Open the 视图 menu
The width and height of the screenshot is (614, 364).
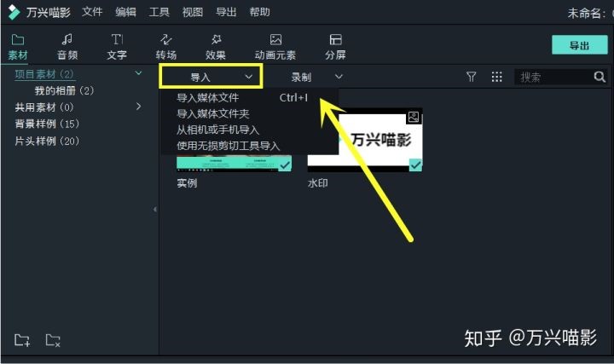193,12
